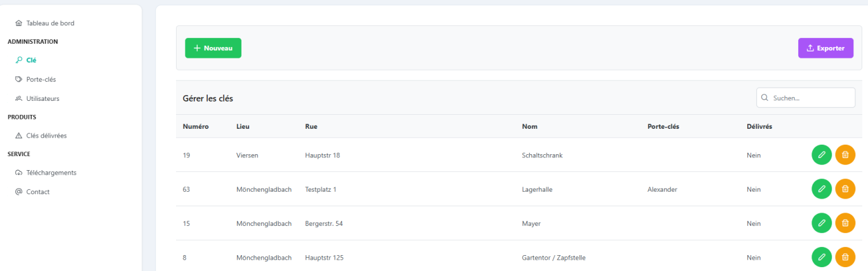
Task: Open Tableau de bord in sidebar
Action: click(x=50, y=23)
